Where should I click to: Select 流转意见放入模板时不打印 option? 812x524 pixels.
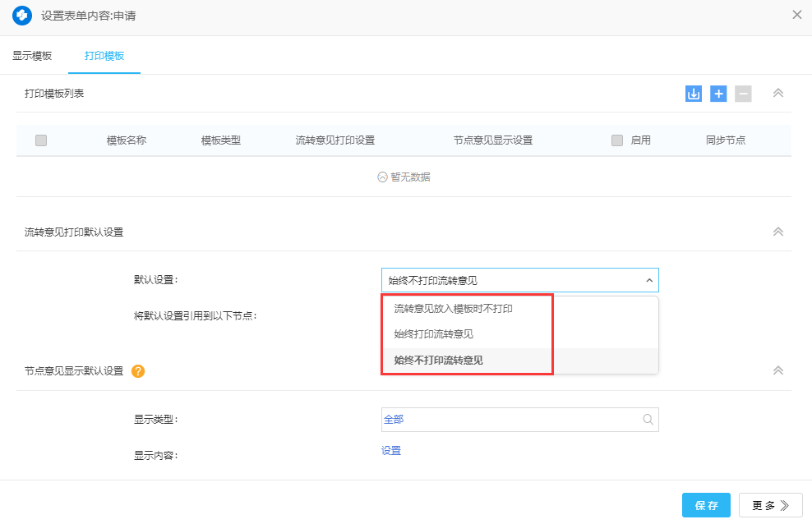pos(453,309)
